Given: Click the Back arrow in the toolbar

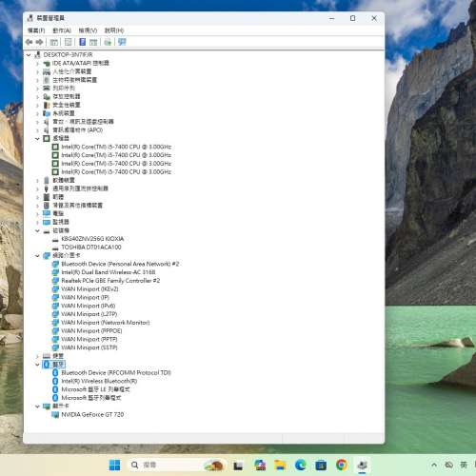Looking at the screenshot, I should click(29, 42).
